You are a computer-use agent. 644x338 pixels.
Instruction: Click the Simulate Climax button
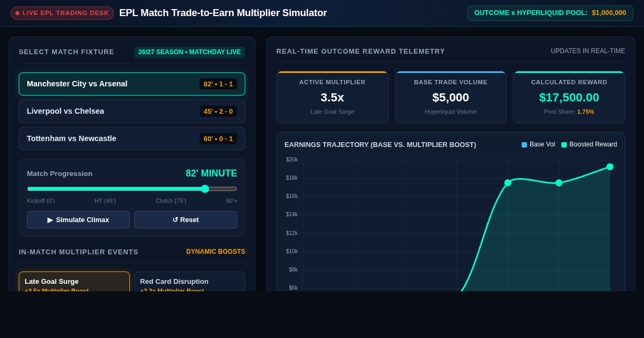click(78, 219)
